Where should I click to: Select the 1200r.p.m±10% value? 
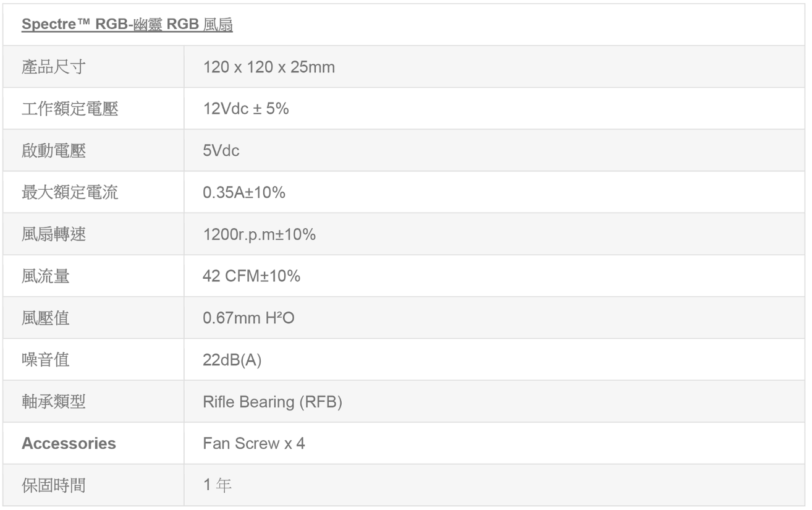point(259,235)
